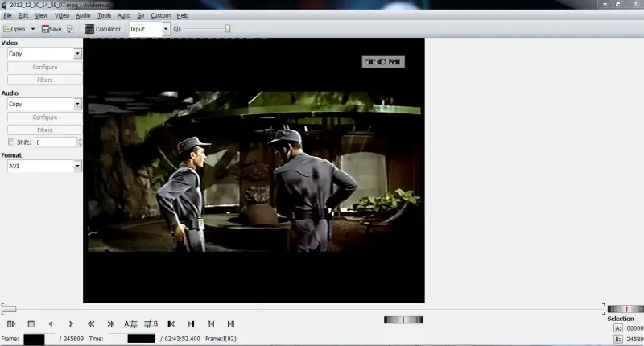Open the Custom menu
Screen dimensions: 644x346
[x=160, y=15]
